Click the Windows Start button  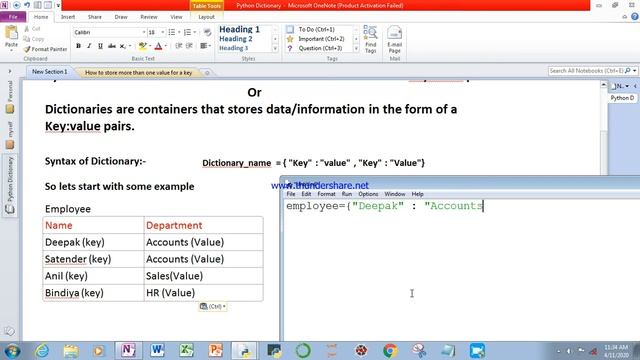(x=12, y=351)
